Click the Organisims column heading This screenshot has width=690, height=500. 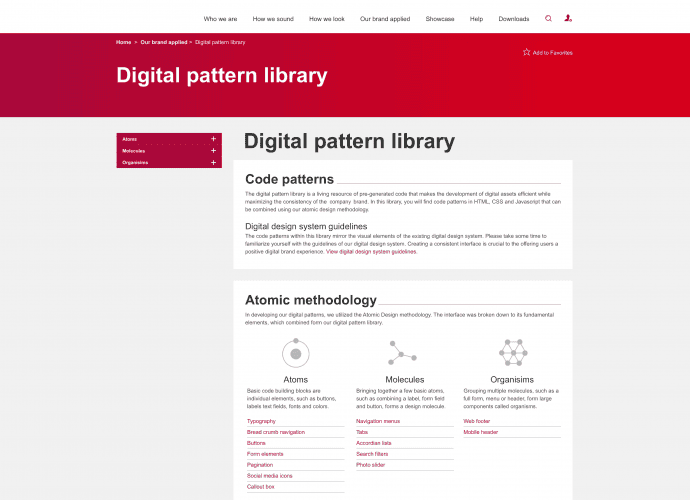[x=512, y=379]
